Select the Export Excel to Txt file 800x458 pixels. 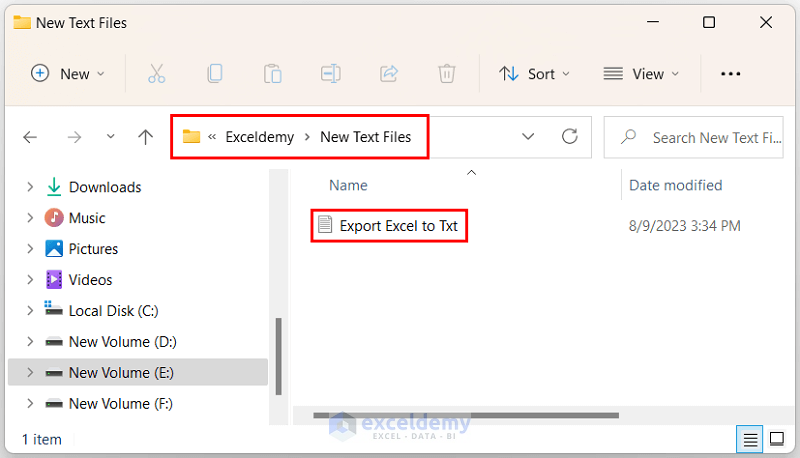398,226
